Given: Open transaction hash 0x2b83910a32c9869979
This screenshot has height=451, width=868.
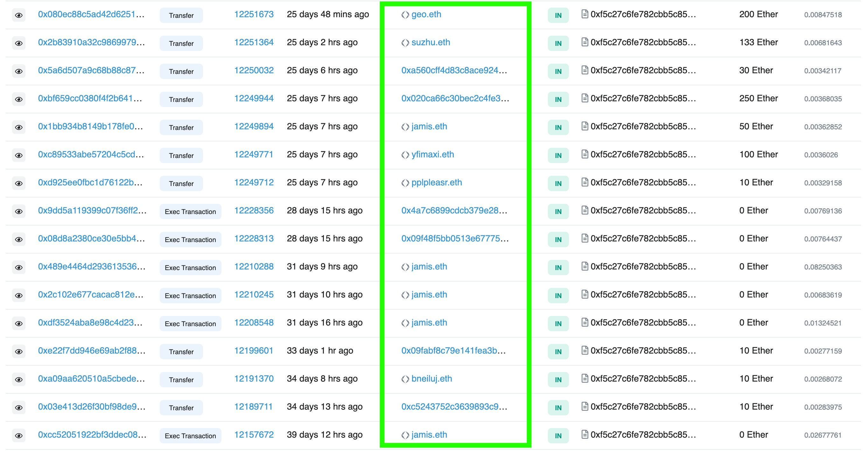Looking at the screenshot, I should click(x=91, y=43).
